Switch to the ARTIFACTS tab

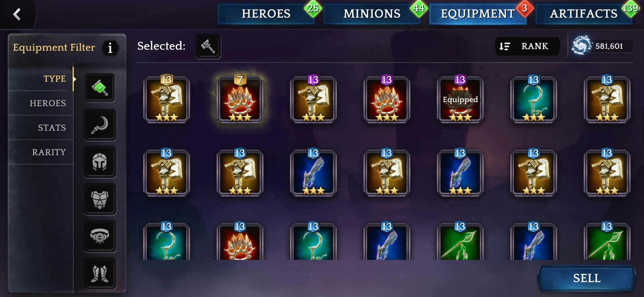pyautogui.click(x=584, y=14)
